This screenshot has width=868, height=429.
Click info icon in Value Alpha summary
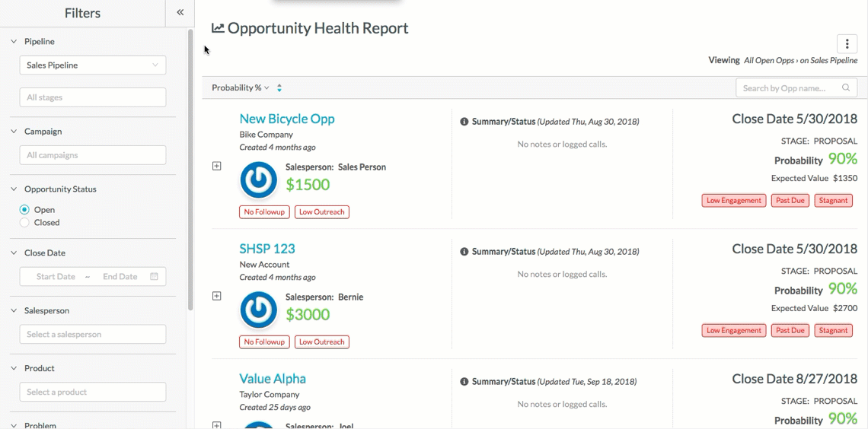point(464,381)
